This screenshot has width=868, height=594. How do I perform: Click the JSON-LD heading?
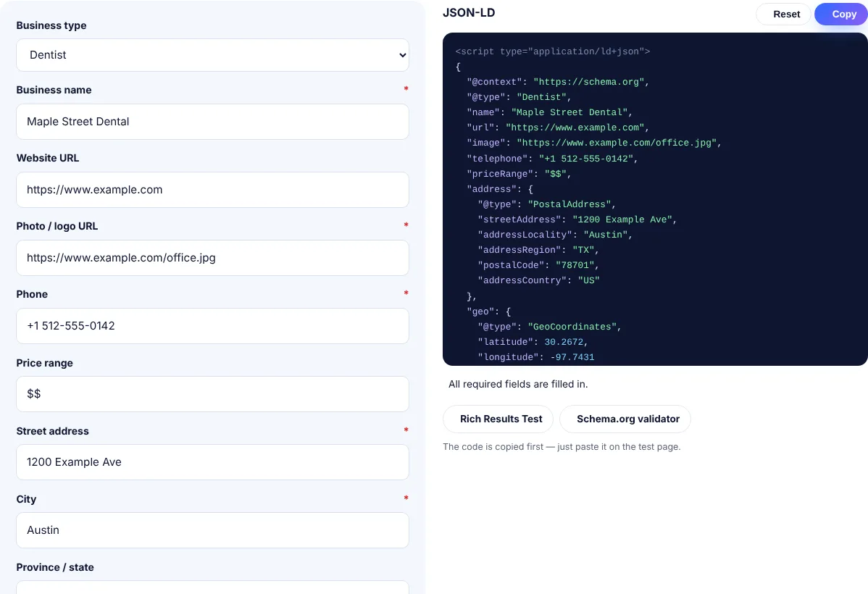pyautogui.click(x=469, y=13)
